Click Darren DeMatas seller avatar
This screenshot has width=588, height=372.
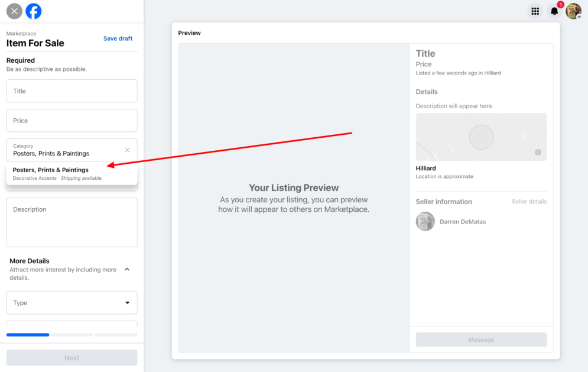[425, 221]
